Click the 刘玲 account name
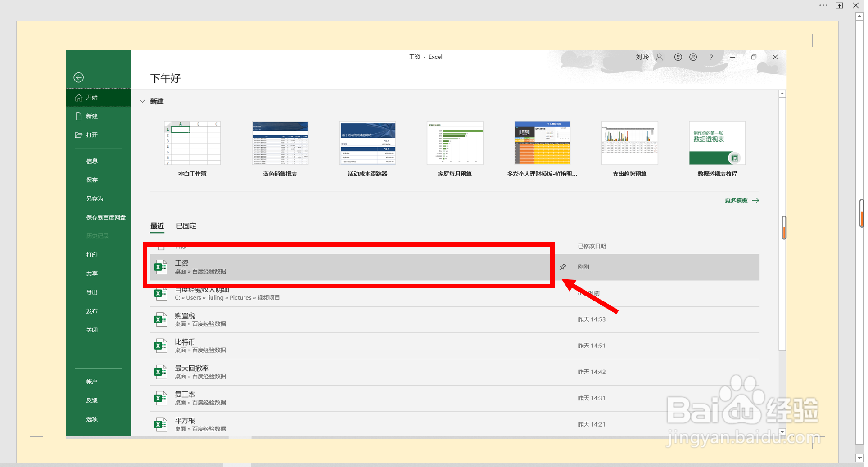Image resolution: width=868 pixels, height=467 pixels. [642, 57]
